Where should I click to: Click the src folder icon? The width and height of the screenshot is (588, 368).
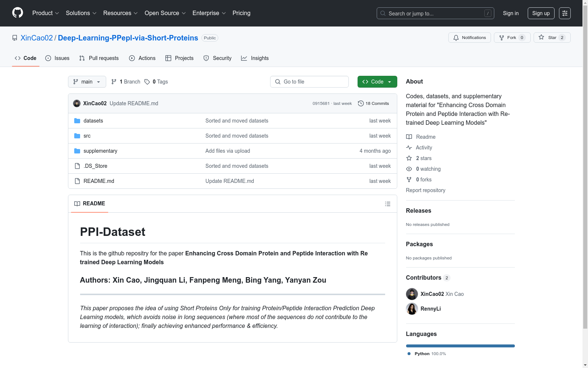coord(77,136)
